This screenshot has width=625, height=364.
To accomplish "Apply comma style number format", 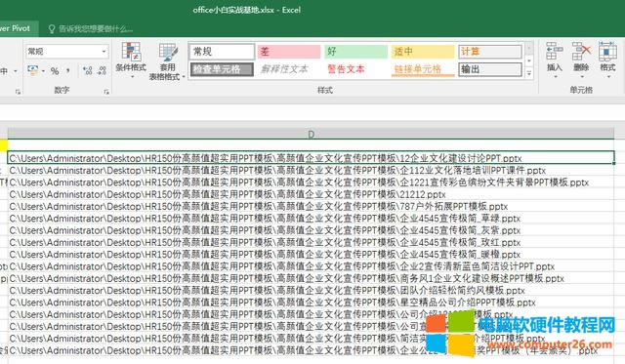I will (68, 71).
